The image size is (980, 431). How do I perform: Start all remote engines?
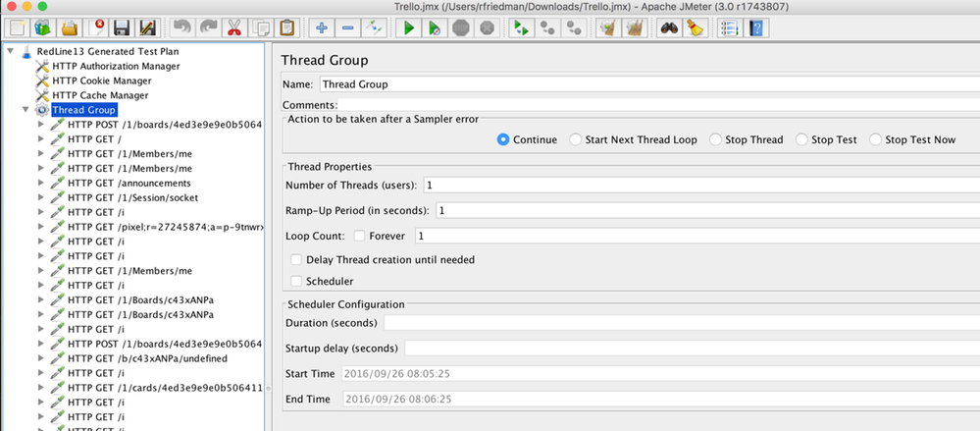(x=521, y=28)
